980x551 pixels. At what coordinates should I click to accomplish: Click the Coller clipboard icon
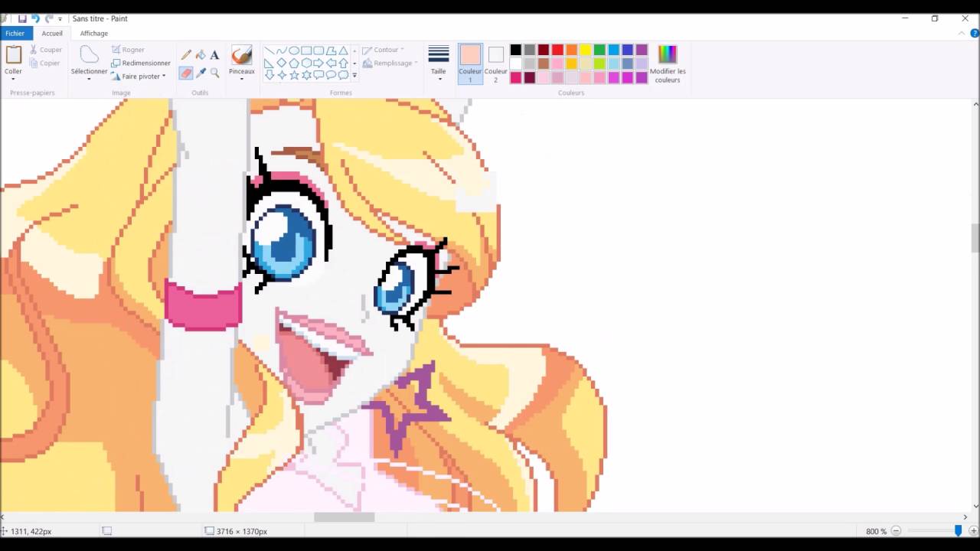click(x=13, y=55)
